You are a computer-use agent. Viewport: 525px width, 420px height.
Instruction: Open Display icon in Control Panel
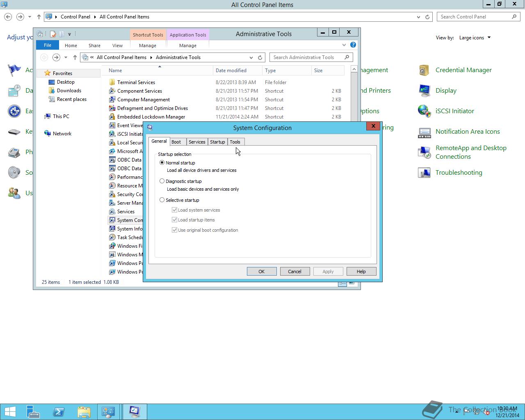coord(424,91)
